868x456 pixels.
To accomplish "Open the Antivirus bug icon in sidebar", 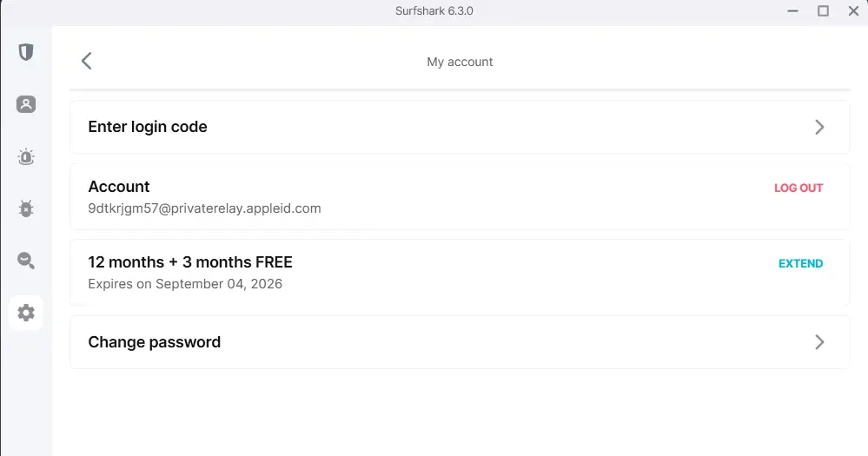I will pyautogui.click(x=26, y=208).
